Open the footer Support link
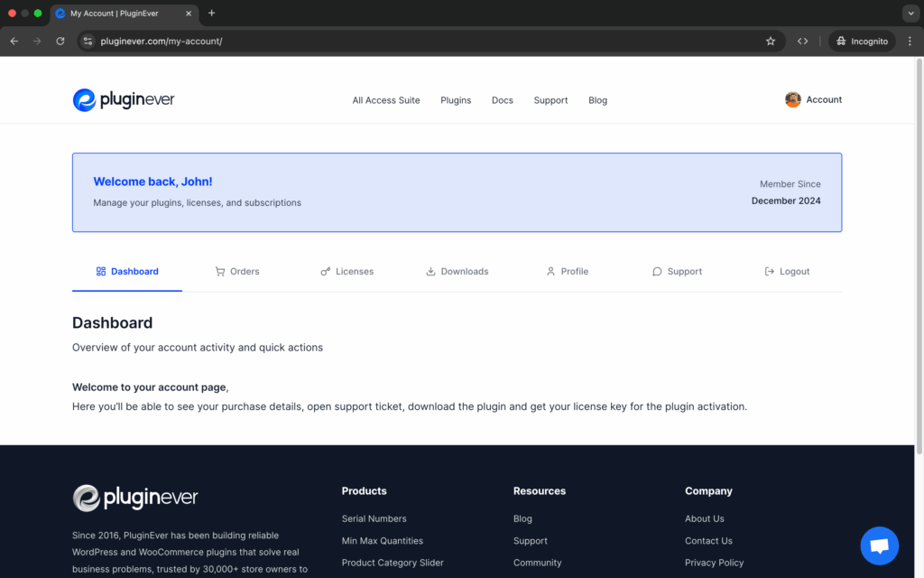The height and width of the screenshot is (578, 924). point(530,541)
